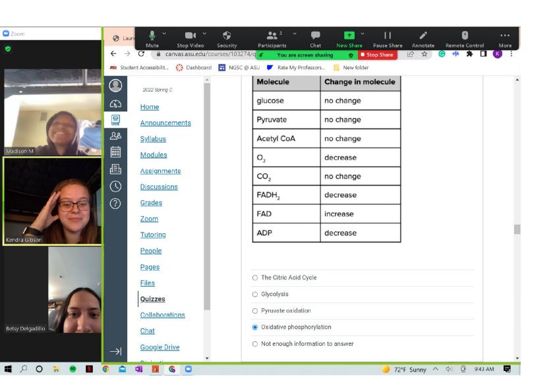This screenshot has height=392, width=555.
Task: Click page vertical scrollbar thumb
Action: tap(517, 229)
